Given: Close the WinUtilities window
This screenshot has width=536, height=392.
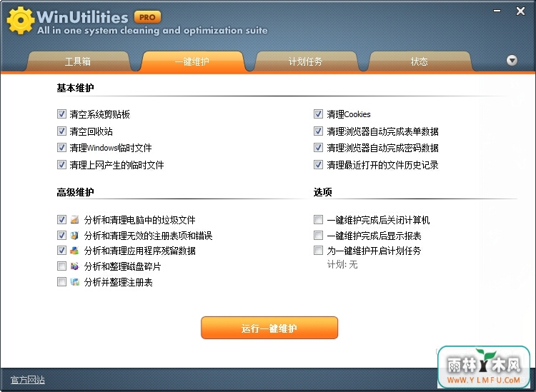Looking at the screenshot, I should tap(520, 11).
